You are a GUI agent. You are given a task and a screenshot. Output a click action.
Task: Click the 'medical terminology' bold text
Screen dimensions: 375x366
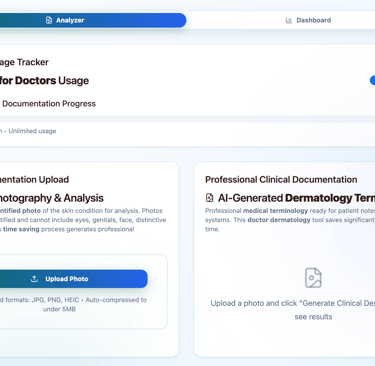point(275,211)
